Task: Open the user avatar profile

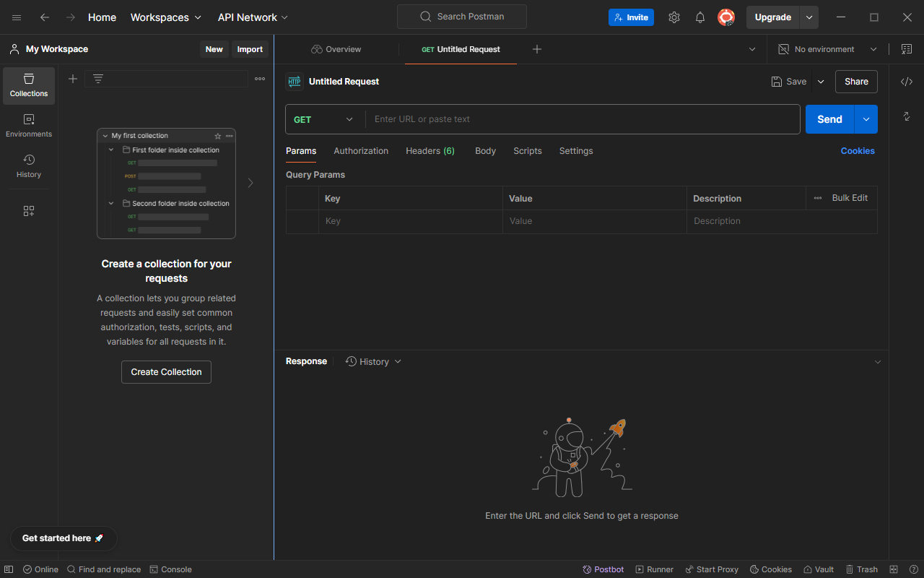Action: click(726, 17)
